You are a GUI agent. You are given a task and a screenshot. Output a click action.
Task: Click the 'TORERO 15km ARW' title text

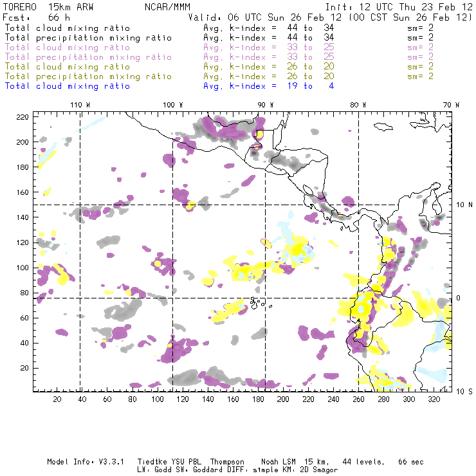coord(48,7)
